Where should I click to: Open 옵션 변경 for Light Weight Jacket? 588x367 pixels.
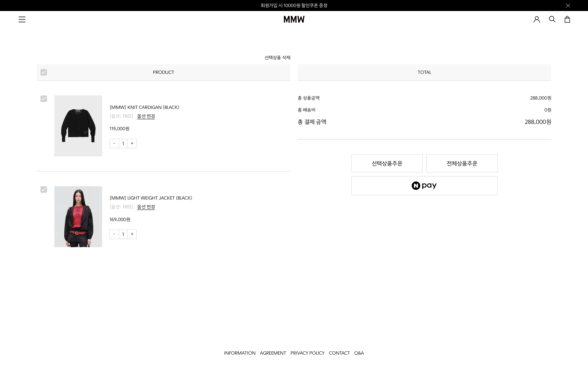pos(146,207)
